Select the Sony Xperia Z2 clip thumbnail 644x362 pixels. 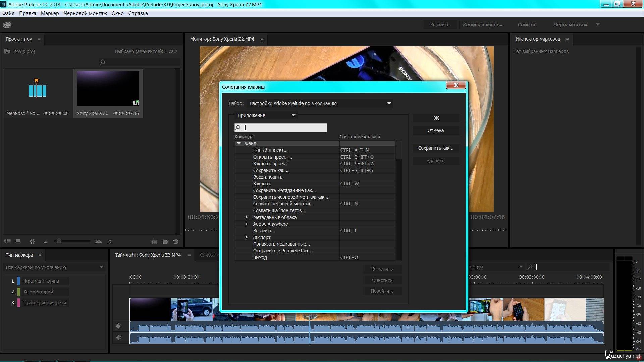coord(108,88)
